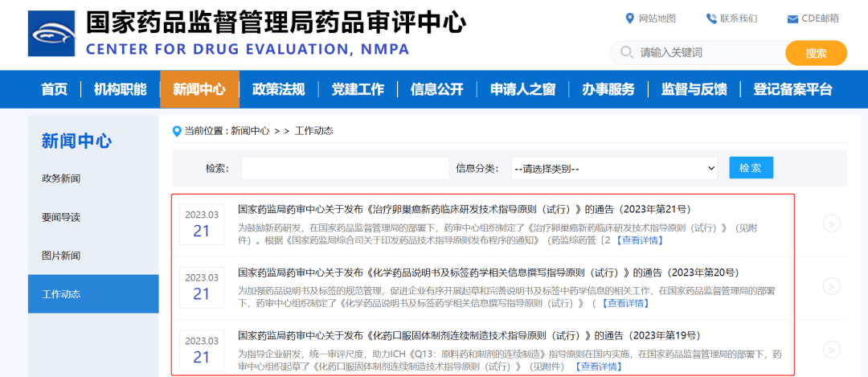Click the magnifying glass search icon
The image size is (868, 377).
click(626, 53)
